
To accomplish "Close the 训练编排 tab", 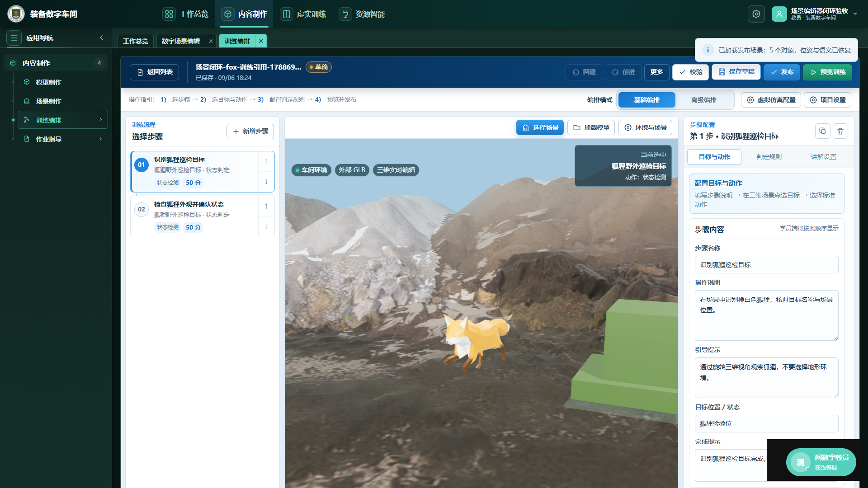I will point(261,41).
